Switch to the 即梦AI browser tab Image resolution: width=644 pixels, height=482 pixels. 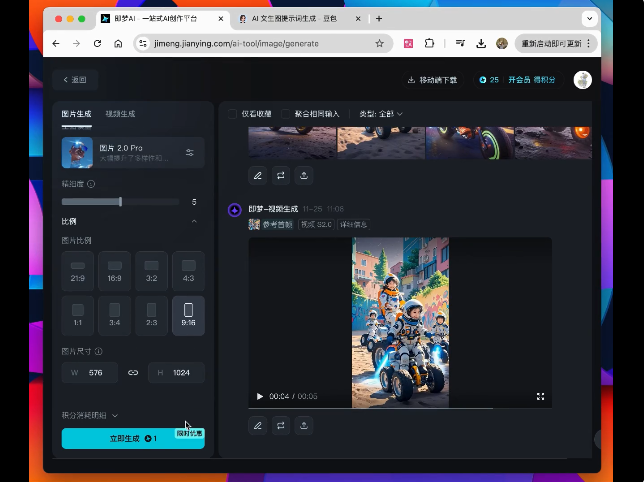point(163,18)
